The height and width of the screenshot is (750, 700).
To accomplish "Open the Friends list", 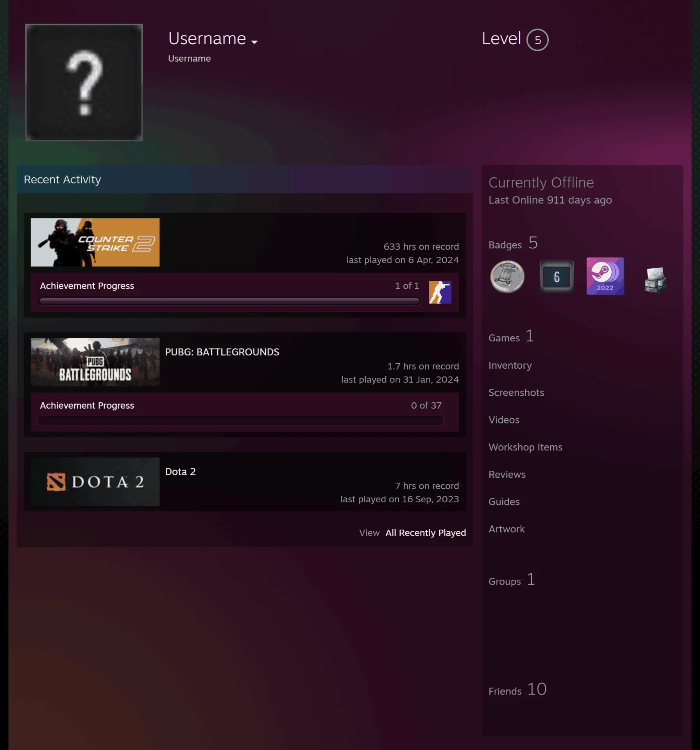I will pos(517,690).
